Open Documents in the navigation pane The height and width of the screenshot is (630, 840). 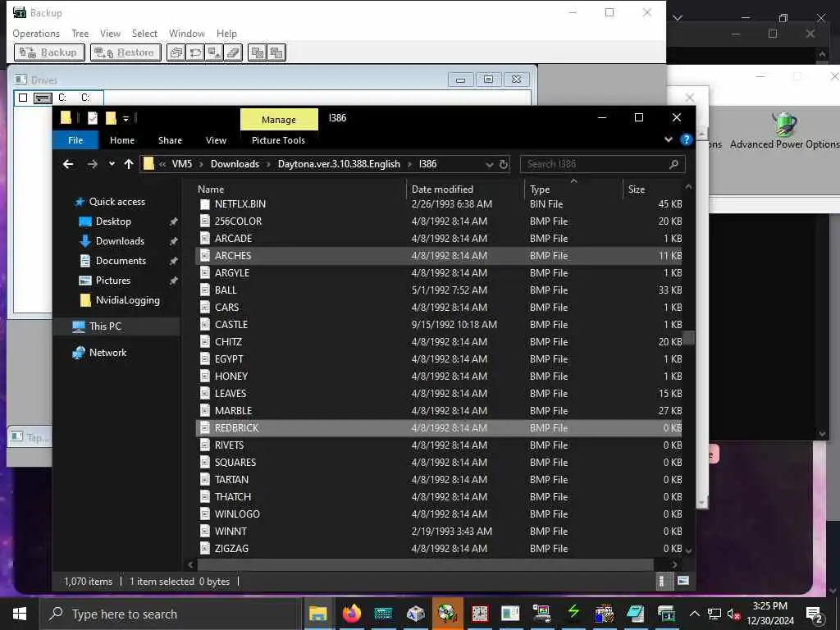click(x=121, y=260)
